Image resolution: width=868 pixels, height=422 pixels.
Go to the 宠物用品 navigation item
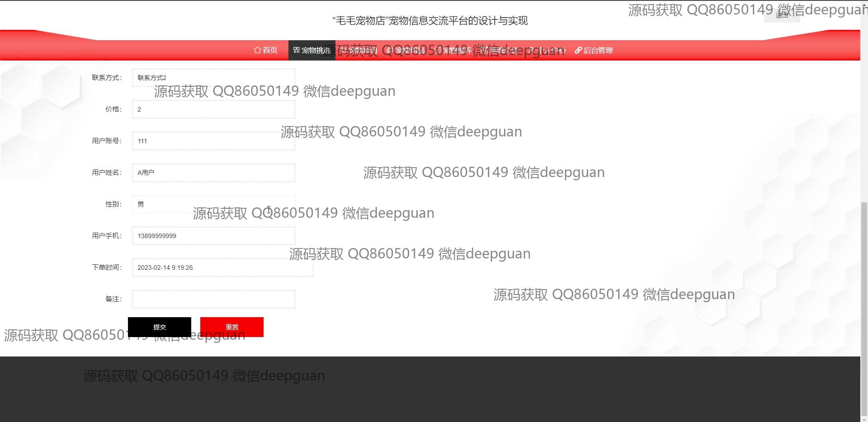(x=406, y=50)
